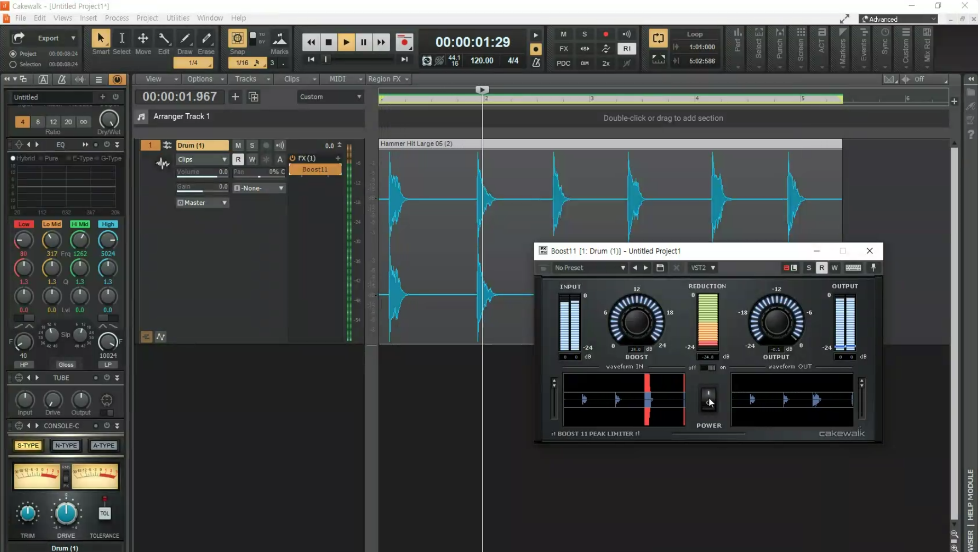Viewport: 980px width, 552px height.
Task: Add an effect with FX rack plus
Action: pyautogui.click(x=338, y=158)
